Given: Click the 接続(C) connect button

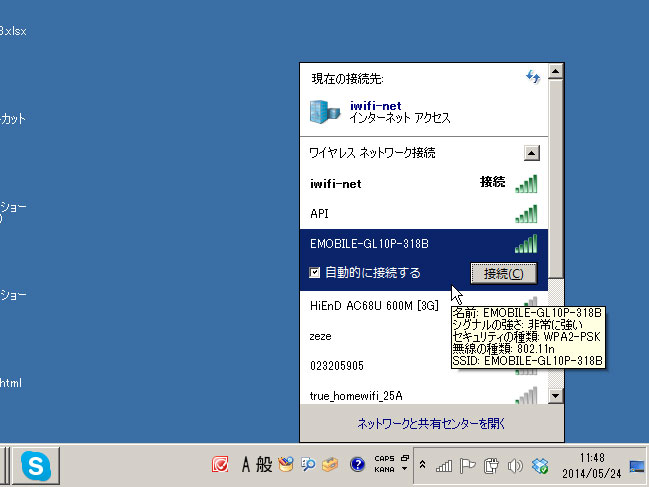Looking at the screenshot, I should (504, 273).
